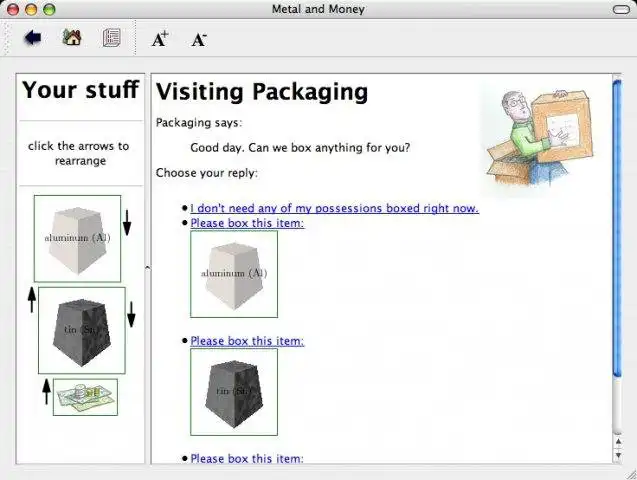The width and height of the screenshot is (637, 480).
Task: Select the tin block in Your stuff
Action: click(82, 331)
